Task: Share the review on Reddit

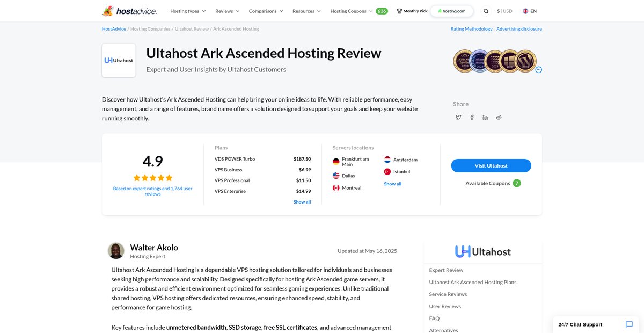Action: click(499, 117)
